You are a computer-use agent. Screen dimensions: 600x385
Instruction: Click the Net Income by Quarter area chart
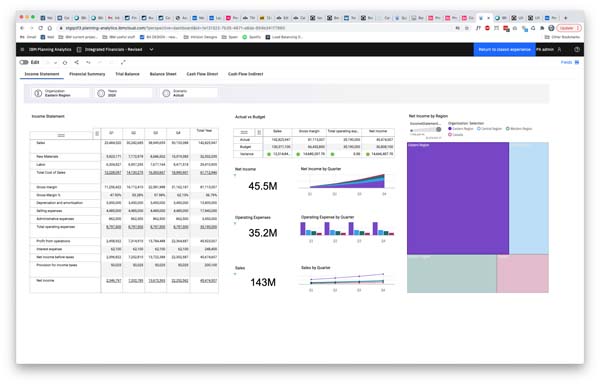click(347, 181)
